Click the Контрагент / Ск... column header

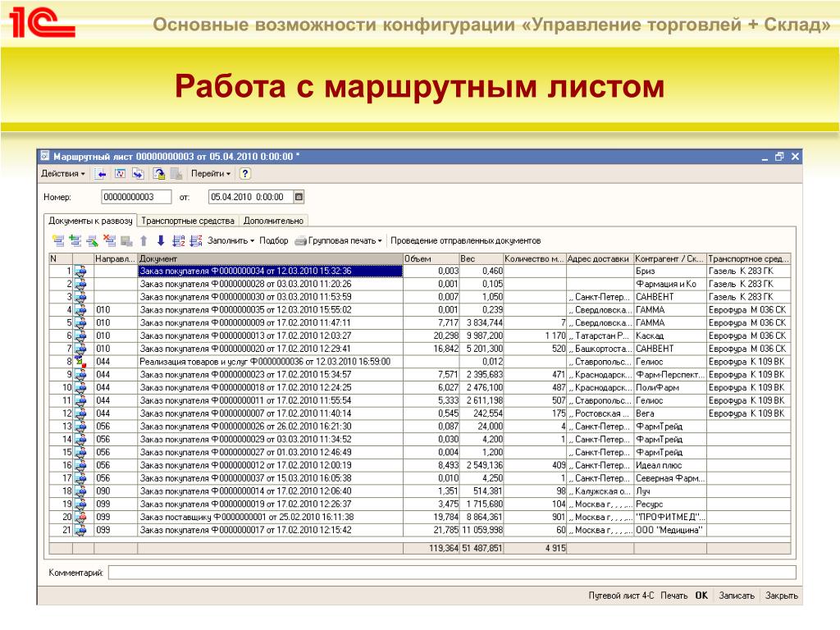coord(670,258)
